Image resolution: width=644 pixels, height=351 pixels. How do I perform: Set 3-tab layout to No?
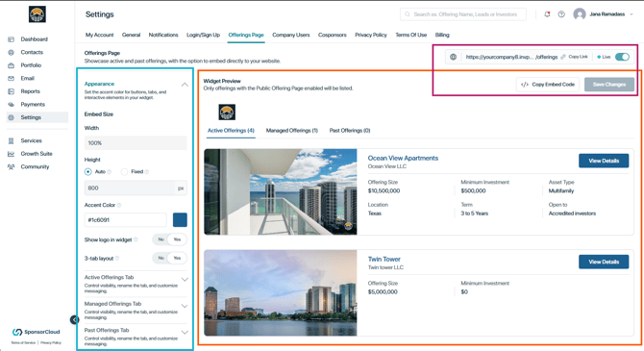coord(161,258)
